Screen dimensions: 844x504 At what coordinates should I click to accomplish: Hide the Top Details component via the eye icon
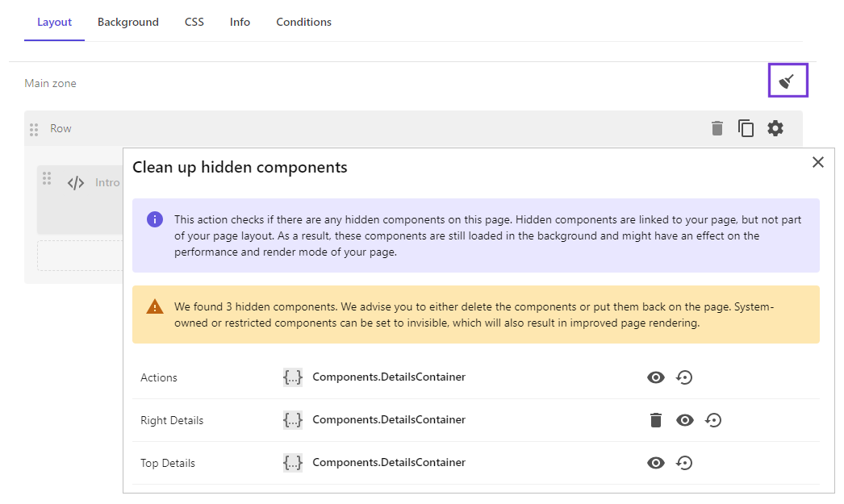(655, 462)
